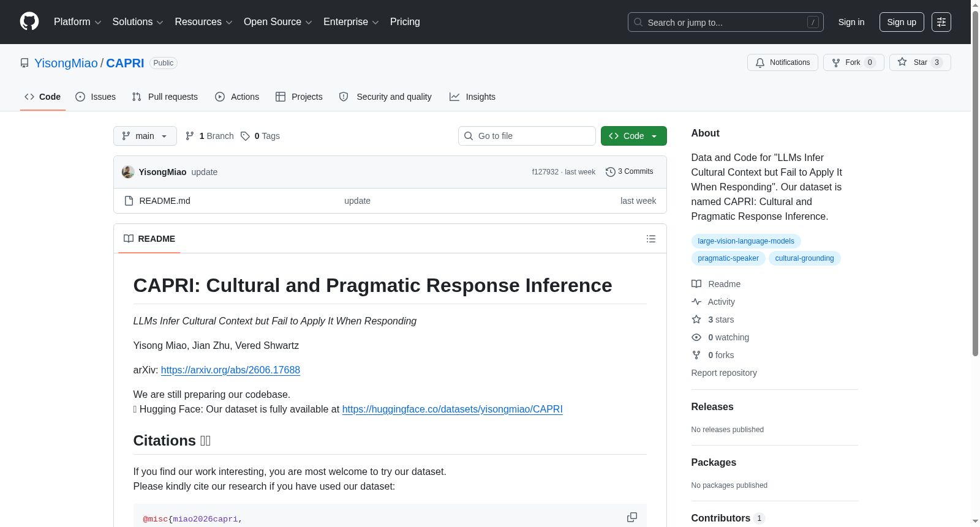Viewport: 980px width, 527px height.
Task: Open the Releases section heading
Action: click(712, 407)
